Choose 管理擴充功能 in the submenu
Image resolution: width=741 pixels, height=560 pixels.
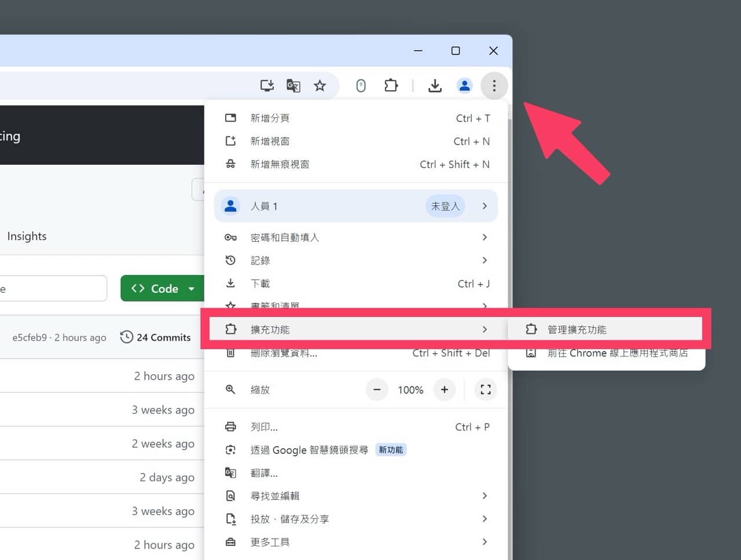(606, 330)
